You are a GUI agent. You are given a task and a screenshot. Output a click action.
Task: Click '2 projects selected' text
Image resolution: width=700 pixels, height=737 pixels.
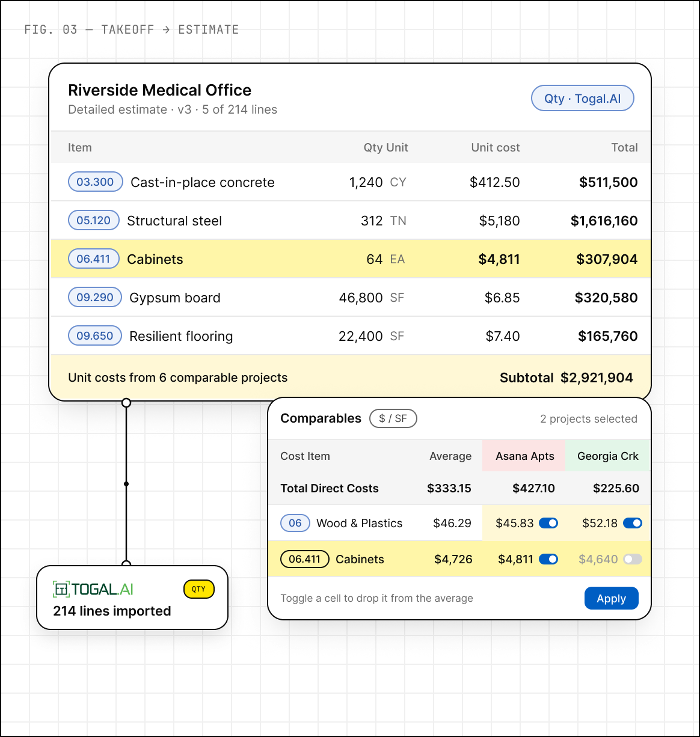[588, 419]
